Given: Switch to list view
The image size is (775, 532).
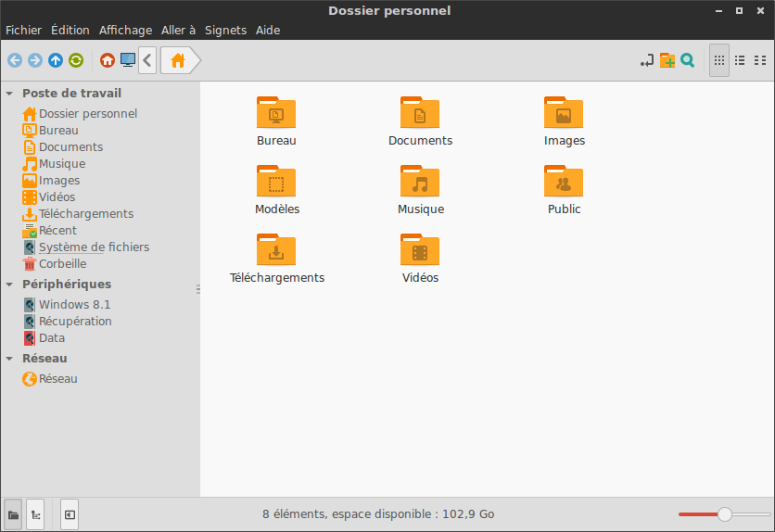Looking at the screenshot, I should 740,60.
